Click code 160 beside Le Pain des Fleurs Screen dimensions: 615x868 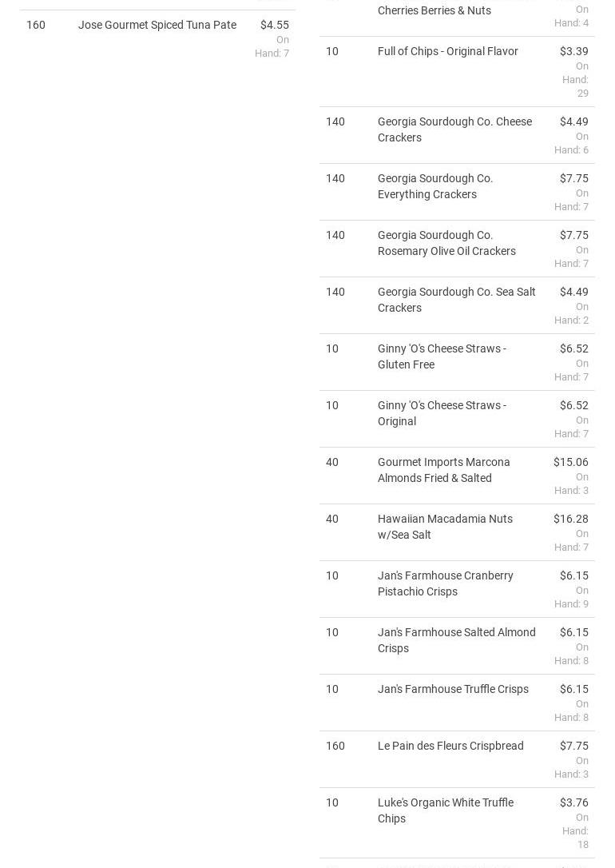(335, 746)
